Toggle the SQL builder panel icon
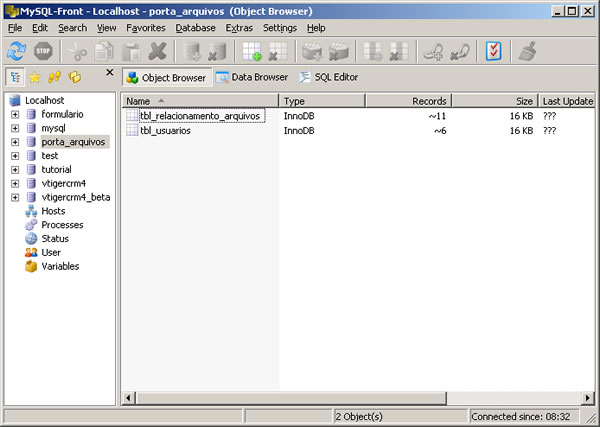 (x=75, y=77)
